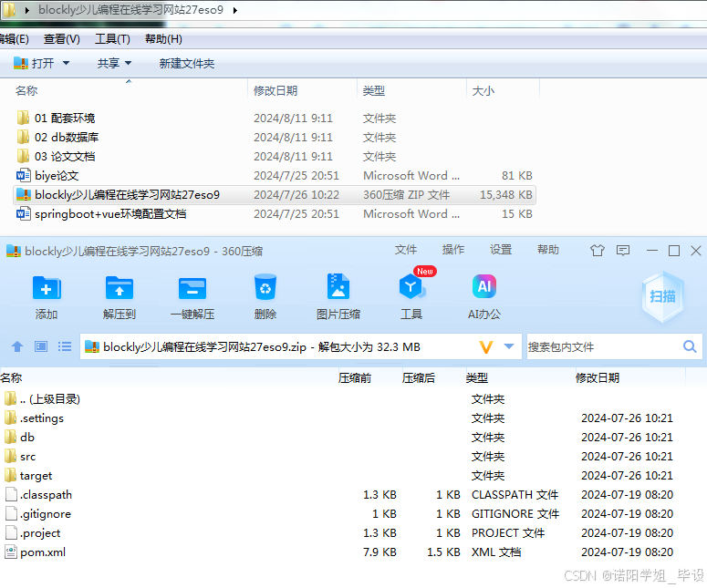Click the 删除 (Delete) trash icon
The height and width of the screenshot is (588, 707).
click(x=265, y=287)
